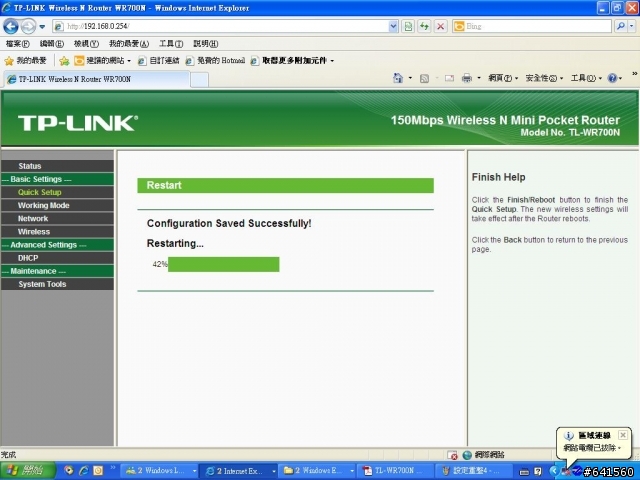Open the 建議的網站 suggested sites link
Image resolution: width=640 pixels, height=480 pixels.
(103, 61)
